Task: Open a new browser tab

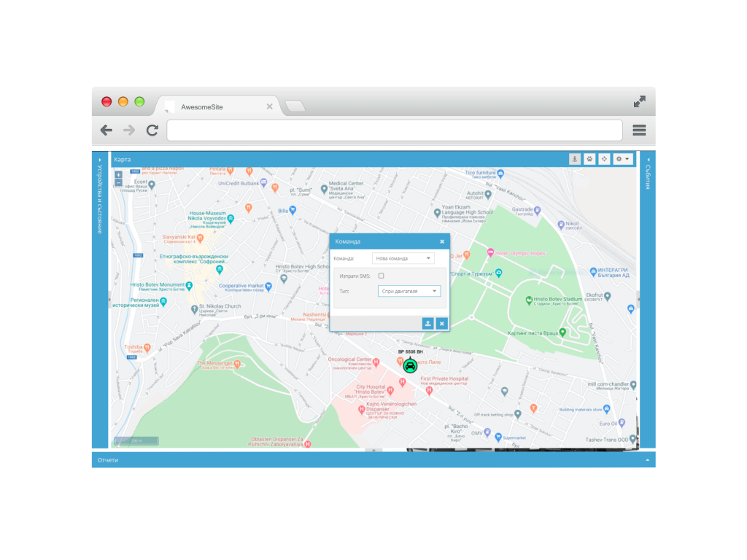Action: pyautogui.click(x=295, y=106)
